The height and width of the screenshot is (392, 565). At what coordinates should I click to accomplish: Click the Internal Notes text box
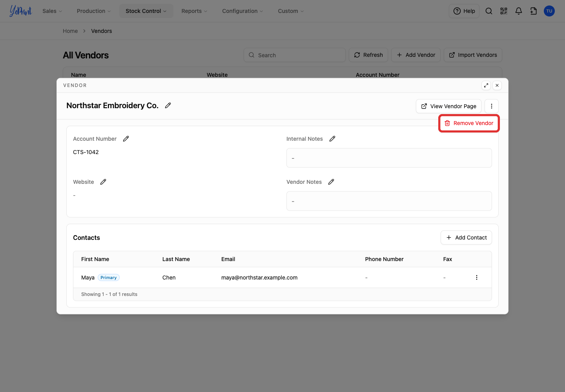[x=389, y=158]
